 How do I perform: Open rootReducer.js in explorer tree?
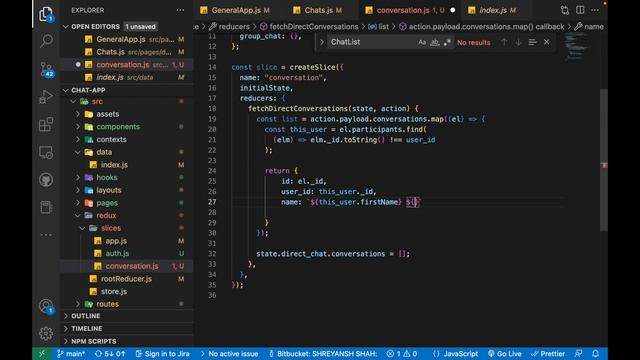pos(127,278)
